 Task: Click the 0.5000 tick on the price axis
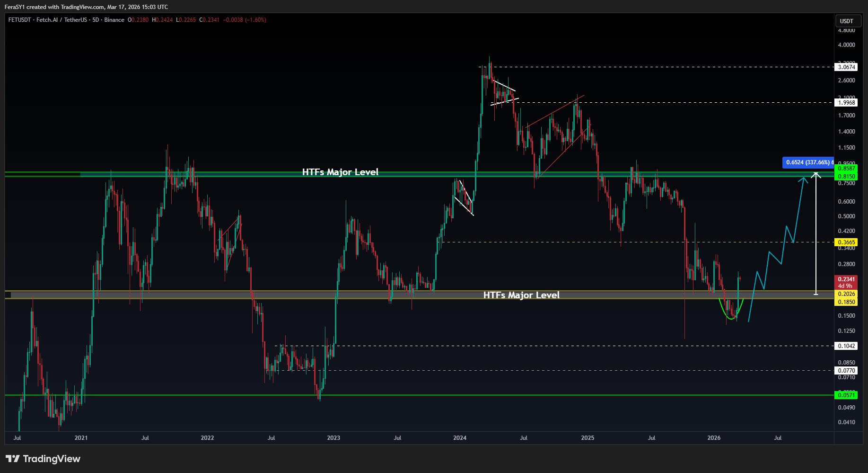(847, 216)
